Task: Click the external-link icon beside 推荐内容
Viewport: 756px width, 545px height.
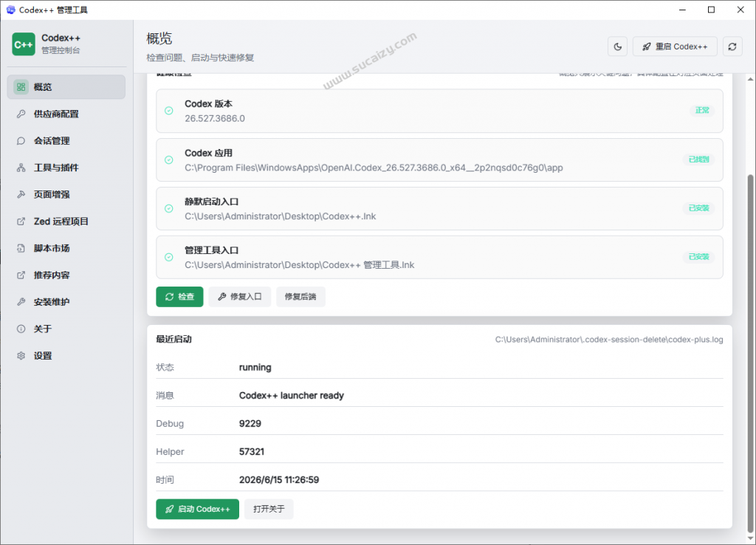Action: (x=21, y=275)
